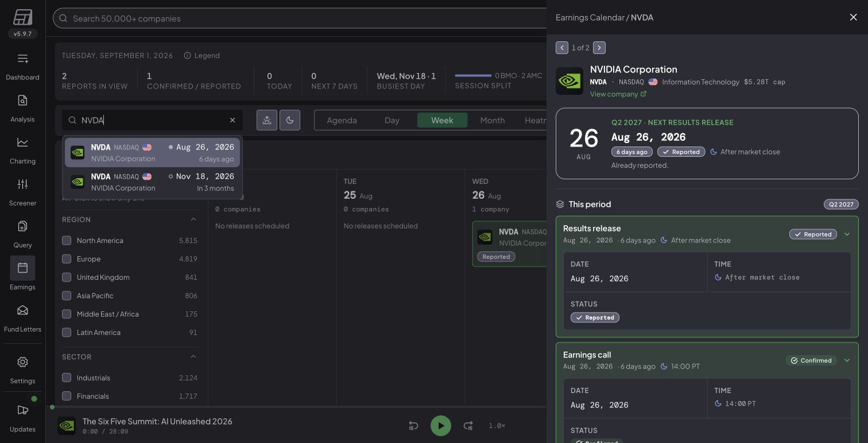Open Fund Letters in sidebar
868x443 pixels.
(x=22, y=318)
